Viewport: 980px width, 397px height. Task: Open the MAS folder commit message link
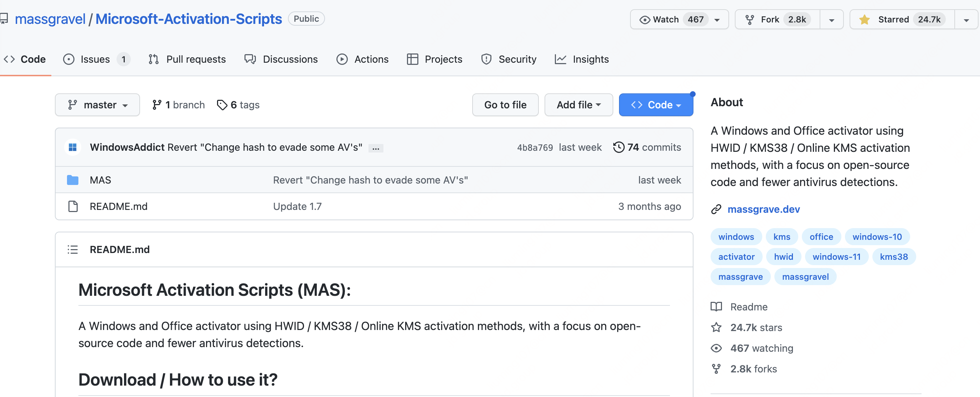coord(371,180)
